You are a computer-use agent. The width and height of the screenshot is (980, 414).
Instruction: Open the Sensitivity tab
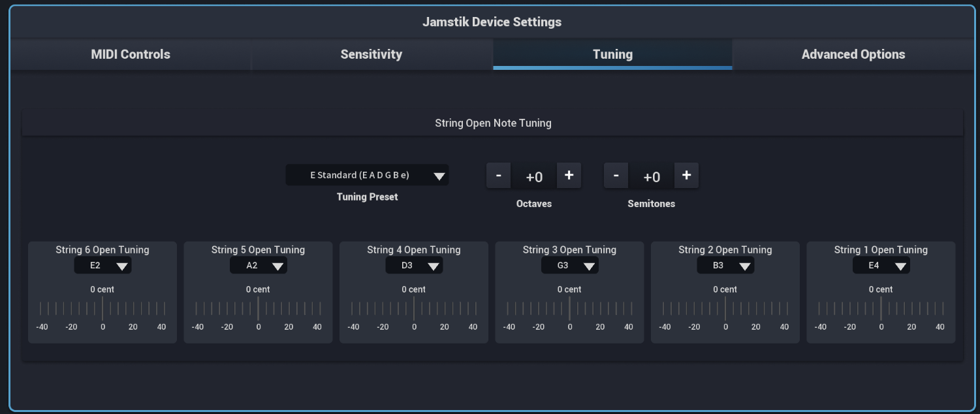(371, 55)
